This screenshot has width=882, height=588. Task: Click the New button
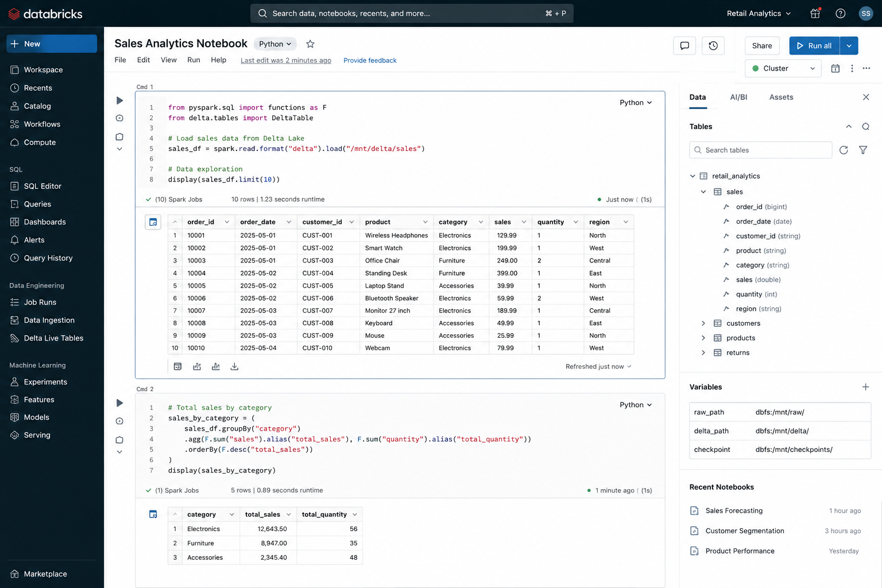(x=52, y=44)
